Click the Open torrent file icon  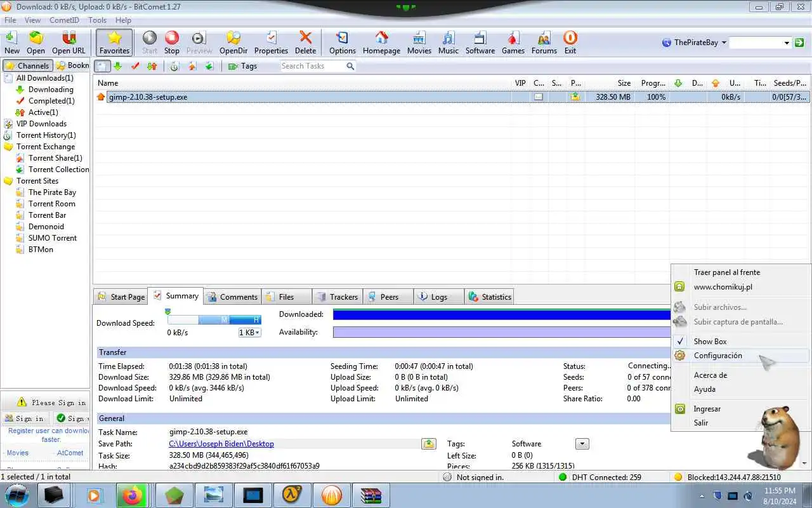click(36, 43)
